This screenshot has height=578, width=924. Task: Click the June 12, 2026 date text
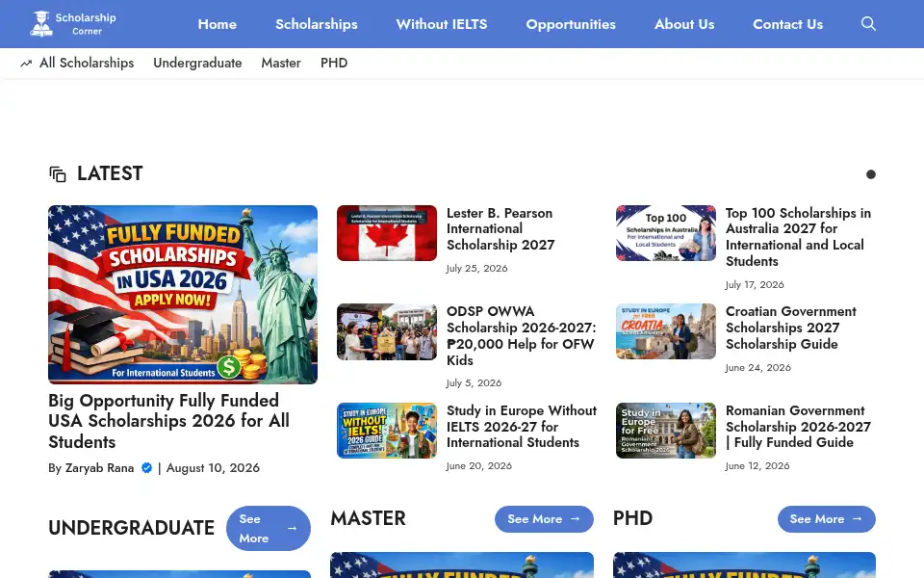(x=757, y=466)
